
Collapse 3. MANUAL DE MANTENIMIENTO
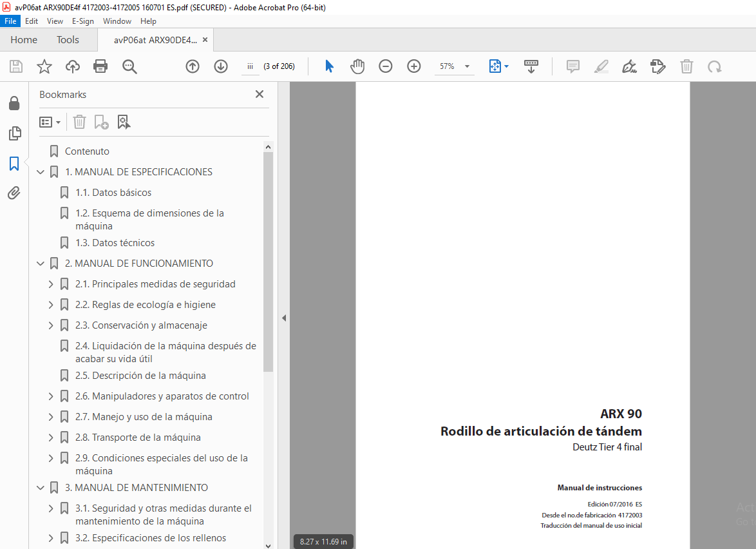[x=41, y=488]
